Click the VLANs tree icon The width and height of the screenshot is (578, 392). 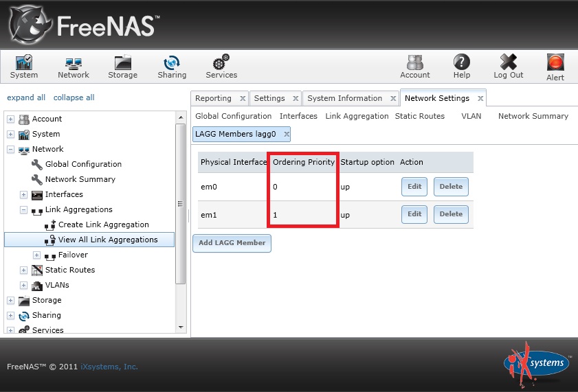[x=37, y=286]
